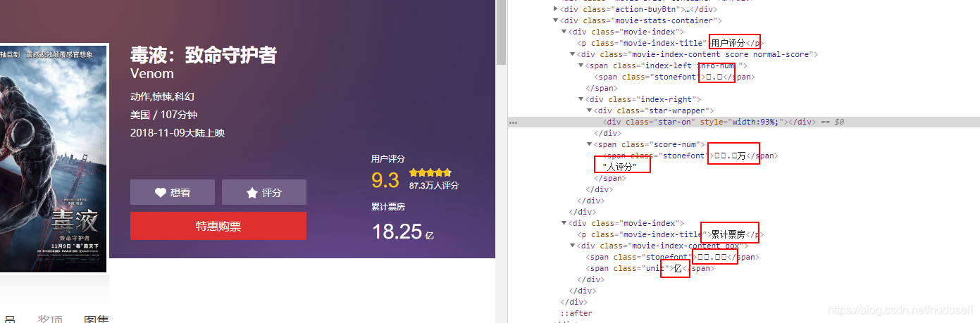Click the yellow star rating icons

click(430, 172)
